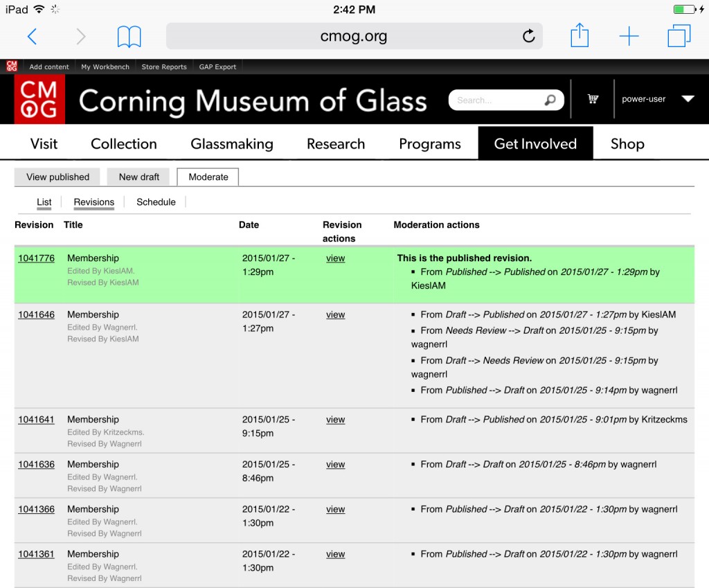Open the Schedule sub-tab
The width and height of the screenshot is (709, 588).
click(156, 202)
